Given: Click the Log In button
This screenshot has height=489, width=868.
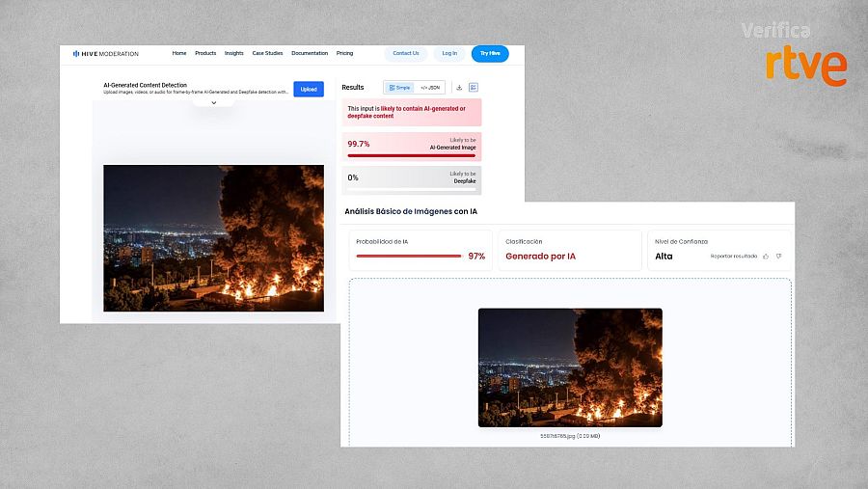Looking at the screenshot, I should 449,54.
